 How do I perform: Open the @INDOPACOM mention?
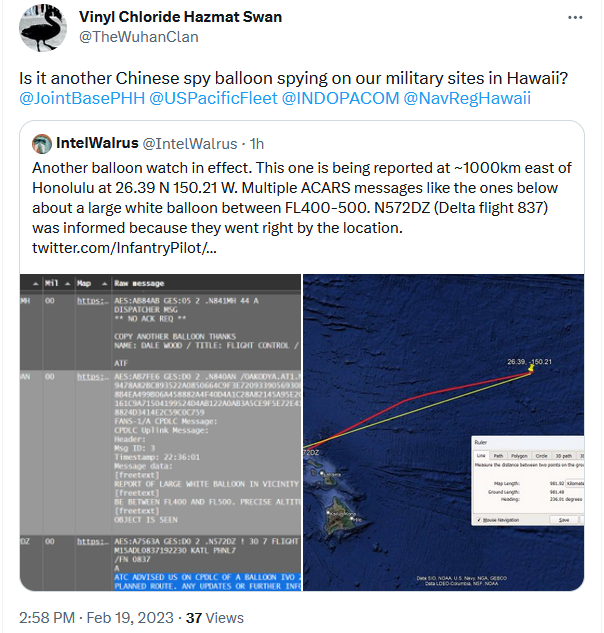coord(340,99)
